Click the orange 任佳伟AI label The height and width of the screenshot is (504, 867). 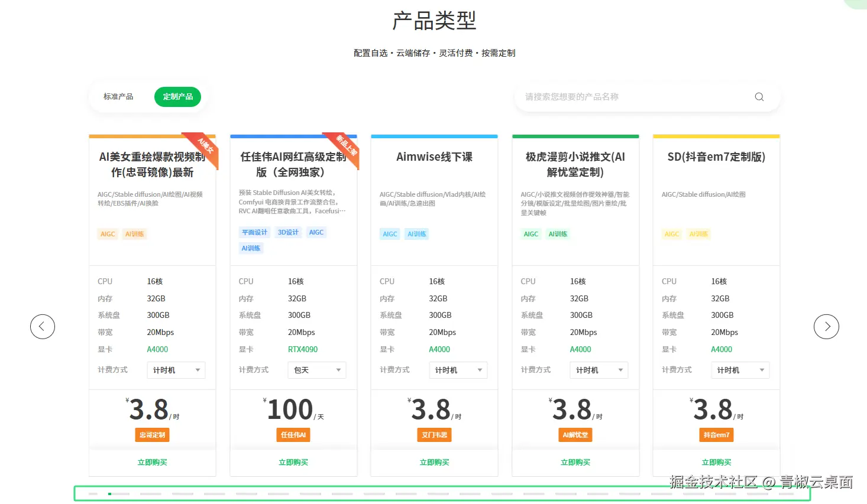[293, 435]
